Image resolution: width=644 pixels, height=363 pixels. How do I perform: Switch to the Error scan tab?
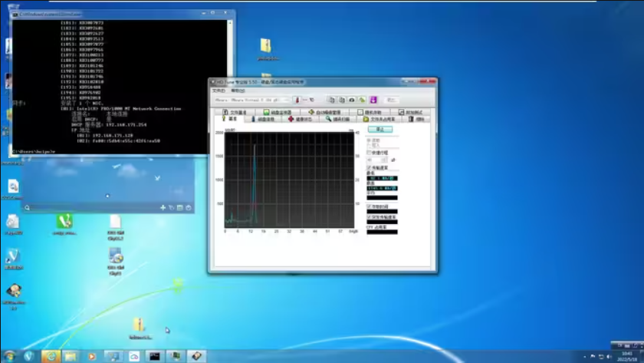pos(336,119)
